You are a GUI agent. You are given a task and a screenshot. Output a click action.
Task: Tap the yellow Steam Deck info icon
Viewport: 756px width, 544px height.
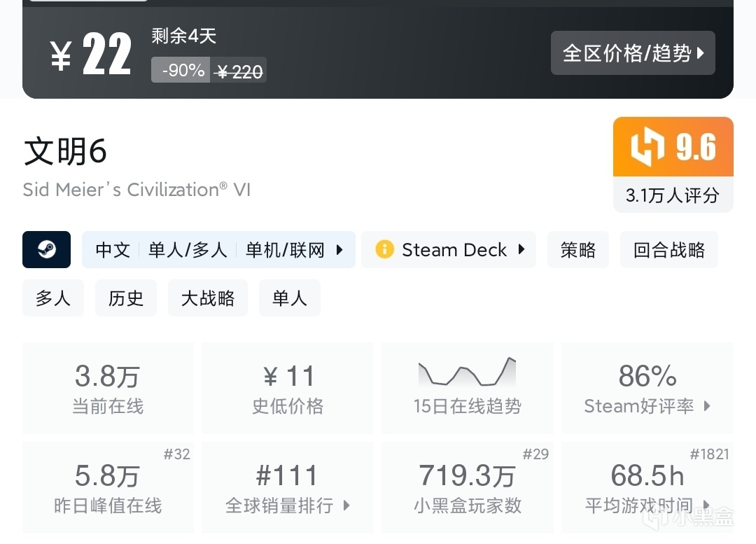[x=384, y=250]
